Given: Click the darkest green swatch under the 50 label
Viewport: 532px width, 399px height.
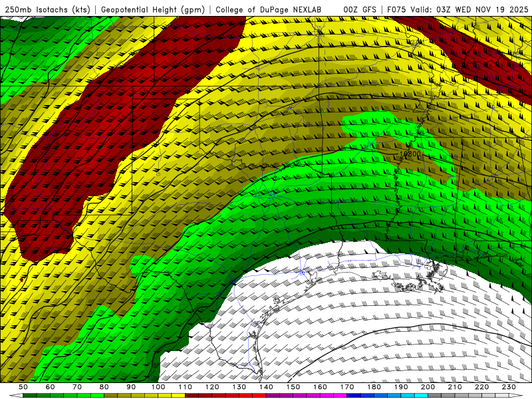Looking at the screenshot, I should [x=29, y=396].
